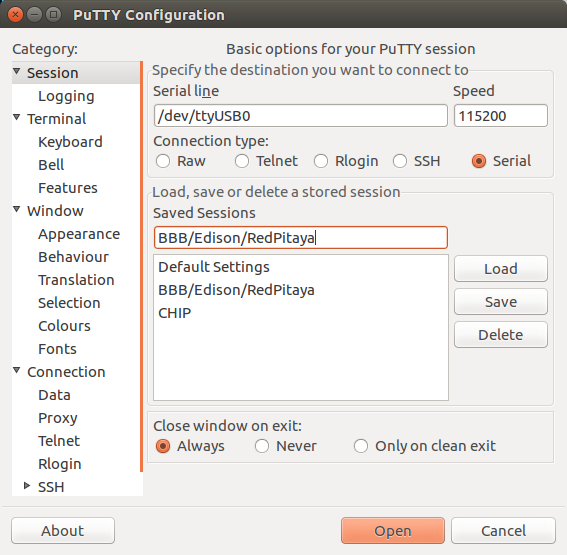This screenshot has width=567, height=555.
Task: Open the Proxy settings panel
Action: [x=58, y=418]
